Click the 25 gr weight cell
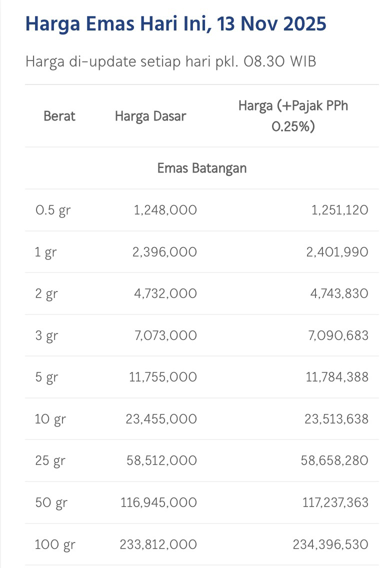This screenshot has height=568, width=392. [50, 460]
